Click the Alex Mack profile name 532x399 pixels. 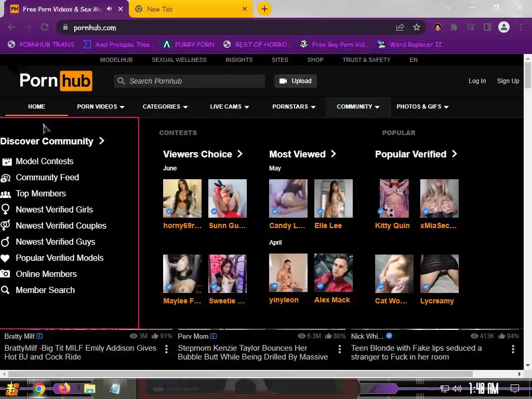[x=332, y=300]
